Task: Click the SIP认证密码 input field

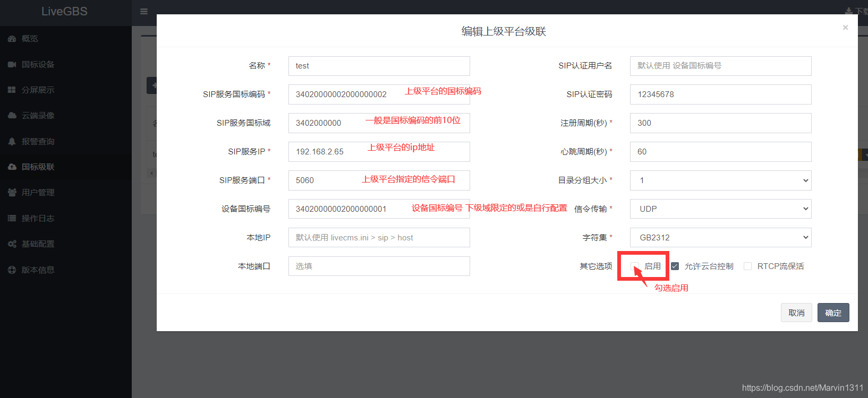Action: [721, 94]
